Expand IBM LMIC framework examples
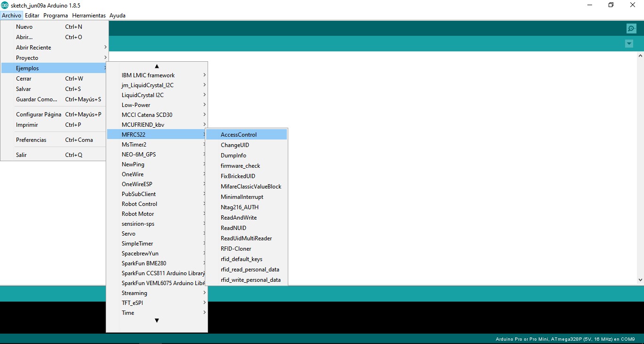This screenshot has height=344, width=644. (x=157, y=75)
